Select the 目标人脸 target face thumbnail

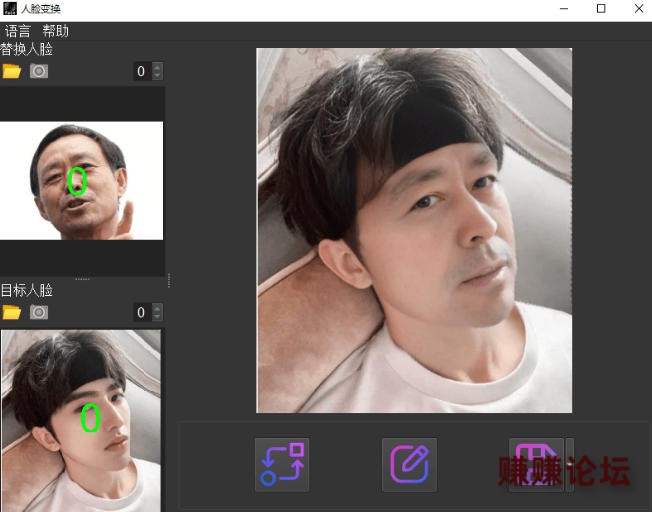point(81,420)
